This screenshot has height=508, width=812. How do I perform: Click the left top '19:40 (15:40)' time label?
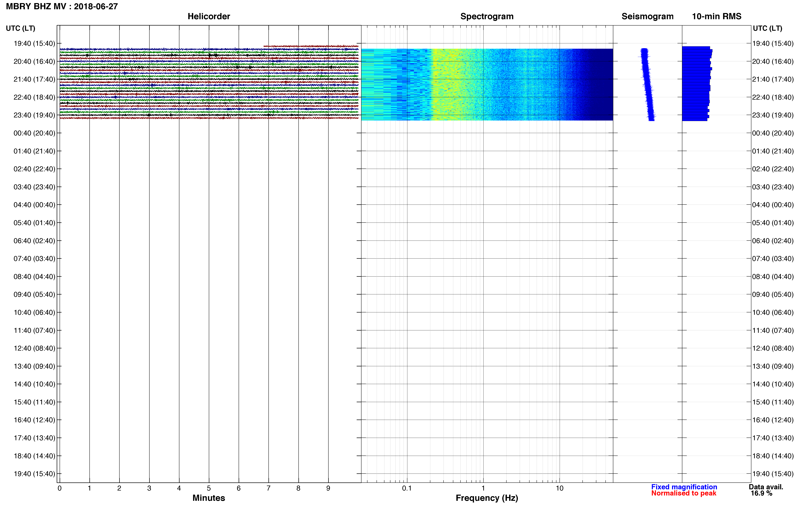click(x=34, y=43)
